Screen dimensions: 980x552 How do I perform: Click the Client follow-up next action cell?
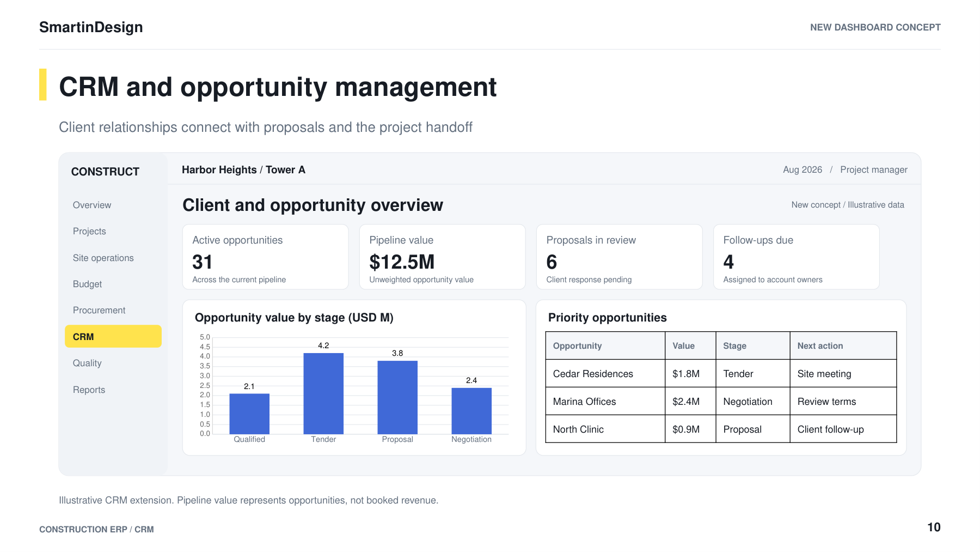[843, 429]
